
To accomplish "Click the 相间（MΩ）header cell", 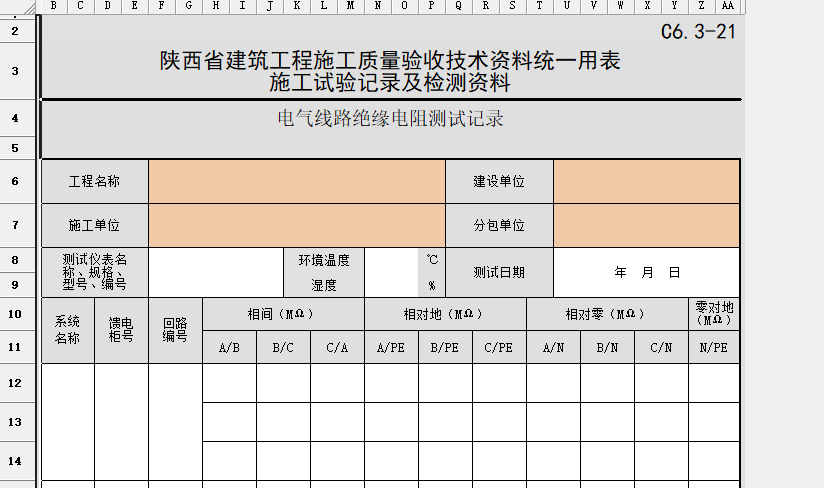I will (x=283, y=313).
